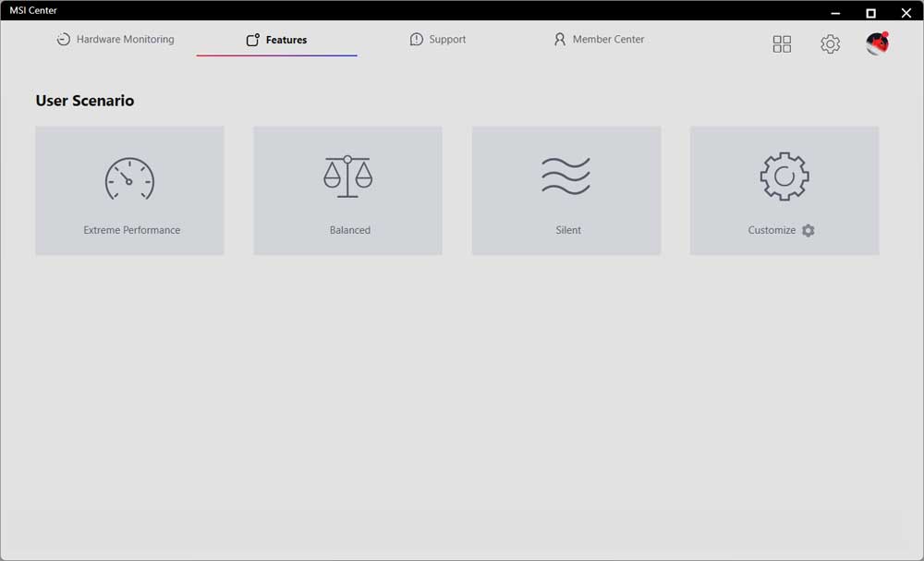Screen dimensions: 924x561
Task: Click the Hardware Monitoring gauge icon
Action: pyautogui.click(x=63, y=40)
